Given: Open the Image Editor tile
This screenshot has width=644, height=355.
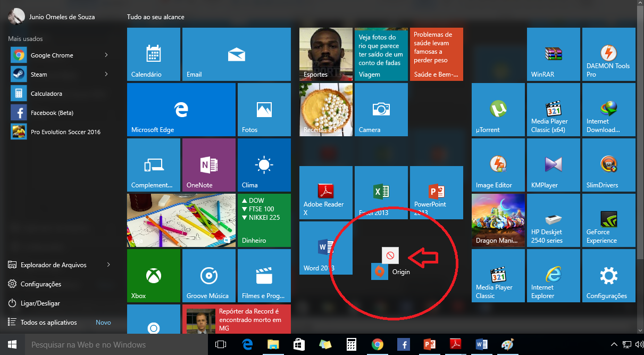Looking at the screenshot, I should (x=498, y=164).
